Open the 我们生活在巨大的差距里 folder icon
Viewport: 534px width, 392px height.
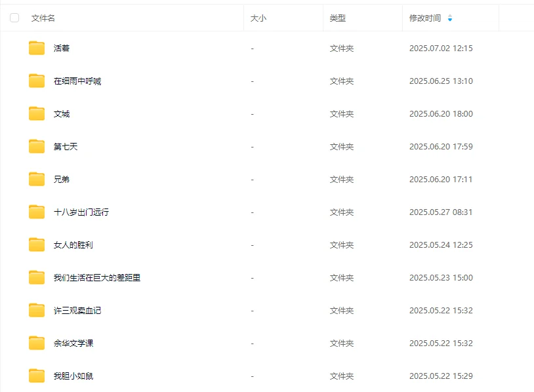37,278
